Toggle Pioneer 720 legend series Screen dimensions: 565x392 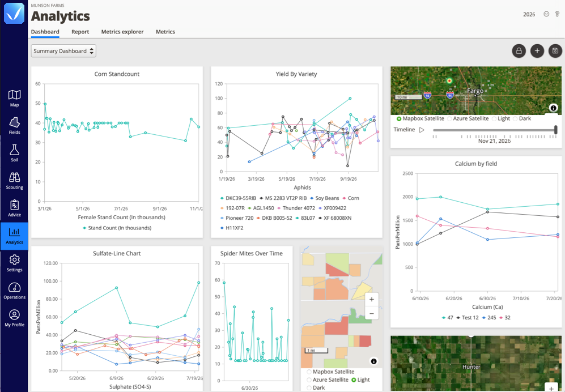tap(237, 218)
